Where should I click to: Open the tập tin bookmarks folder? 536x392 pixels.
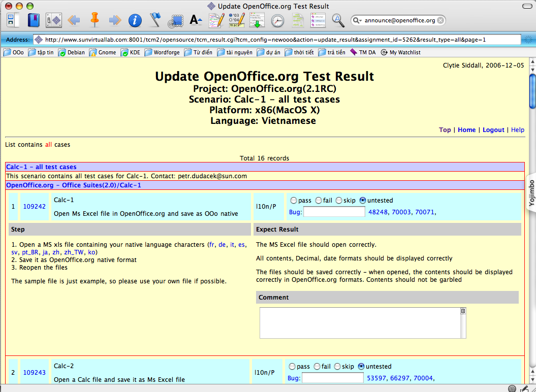(41, 52)
